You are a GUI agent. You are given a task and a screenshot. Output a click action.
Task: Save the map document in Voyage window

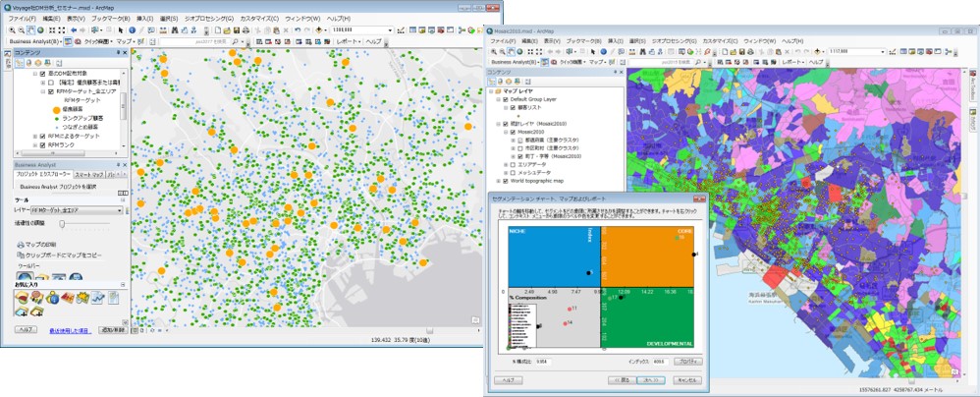click(x=237, y=30)
